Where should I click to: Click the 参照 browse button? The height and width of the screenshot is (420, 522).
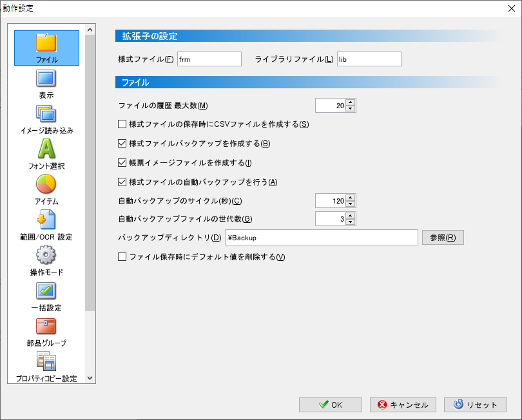click(x=443, y=238)
